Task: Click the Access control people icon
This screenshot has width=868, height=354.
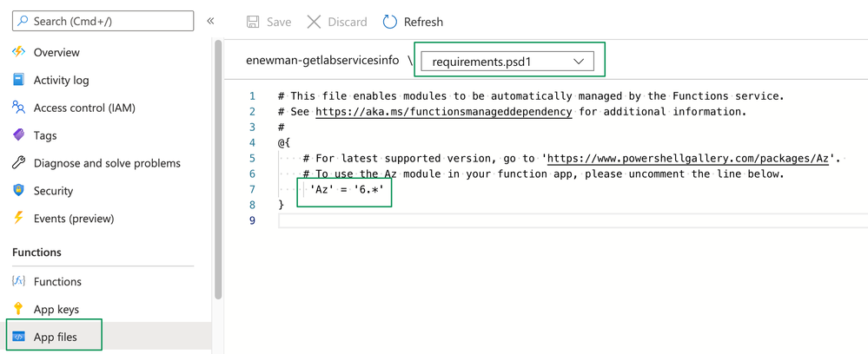Action: click(18, 108)
